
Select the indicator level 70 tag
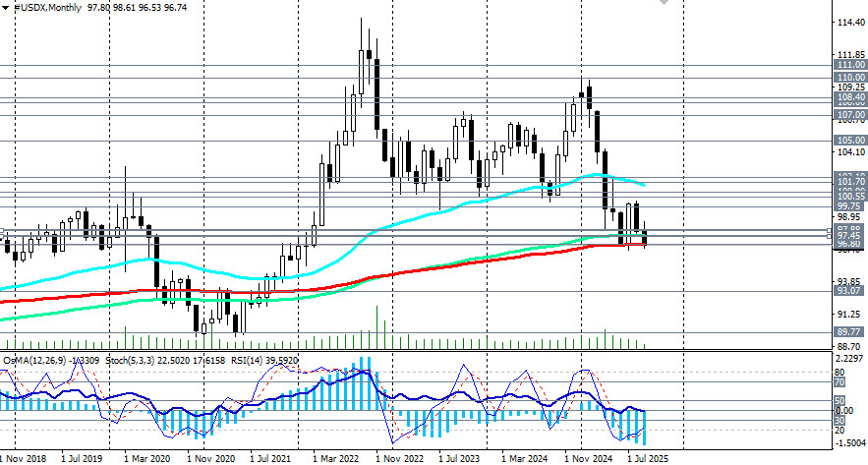point(839,382)
